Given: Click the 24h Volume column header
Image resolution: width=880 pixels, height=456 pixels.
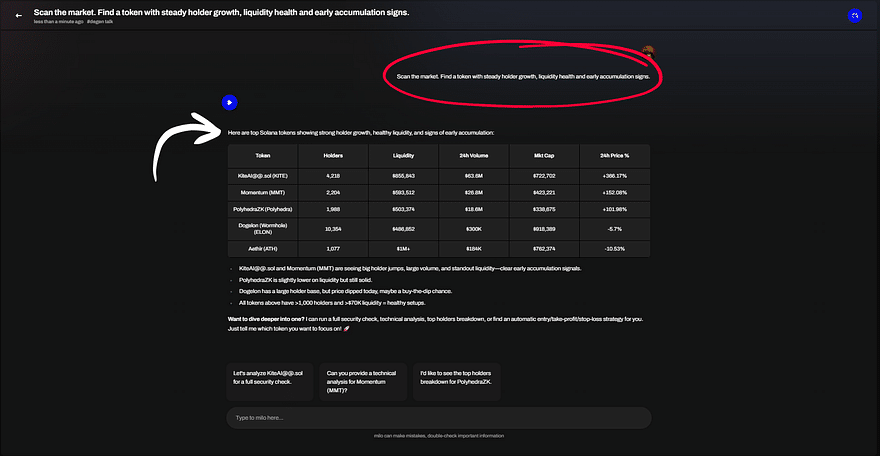Looking at the screenshot, I should coord(474,156).
